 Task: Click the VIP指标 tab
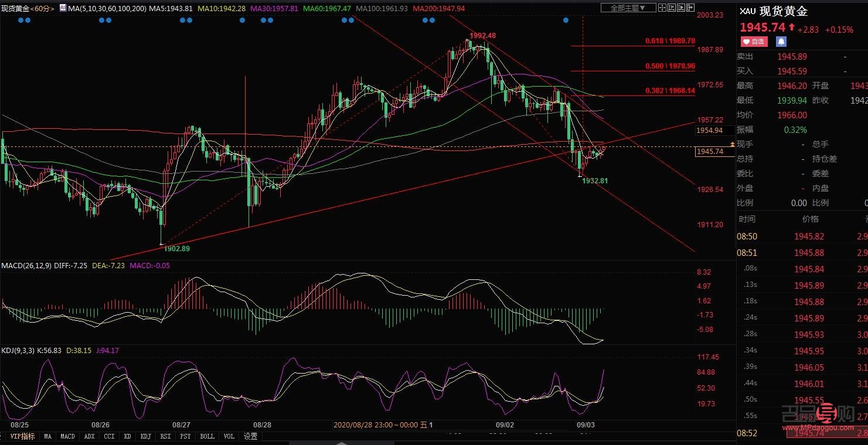tap(22, 436)
